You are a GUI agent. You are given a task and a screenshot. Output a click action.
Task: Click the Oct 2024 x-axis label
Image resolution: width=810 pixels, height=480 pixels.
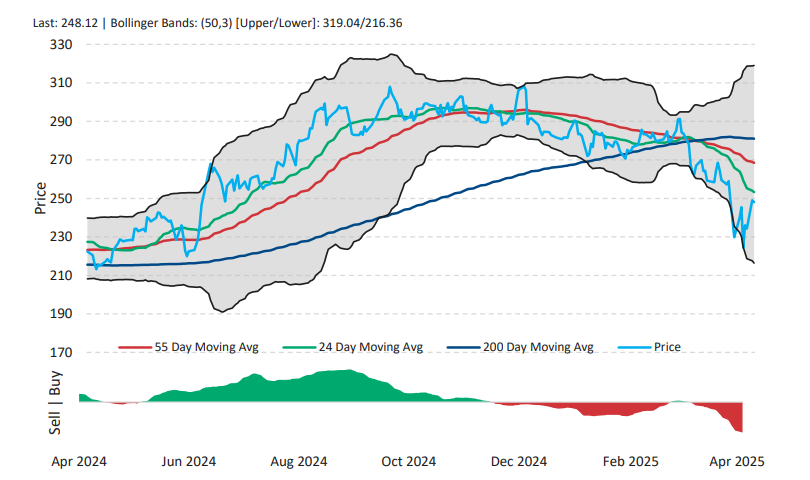click(x=409, y=461)
